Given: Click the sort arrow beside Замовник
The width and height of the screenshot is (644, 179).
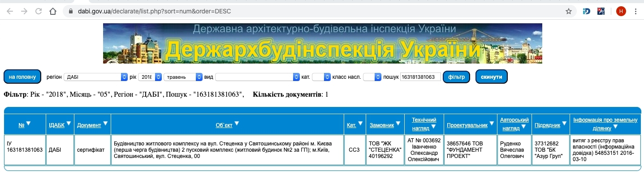Looking at the screenshot, I should 398,124.
